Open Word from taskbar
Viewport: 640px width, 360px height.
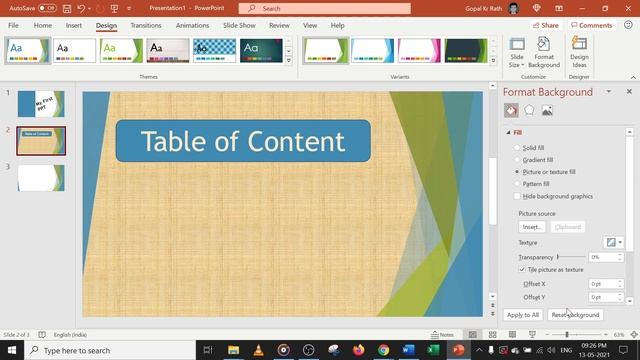(408, 350)
